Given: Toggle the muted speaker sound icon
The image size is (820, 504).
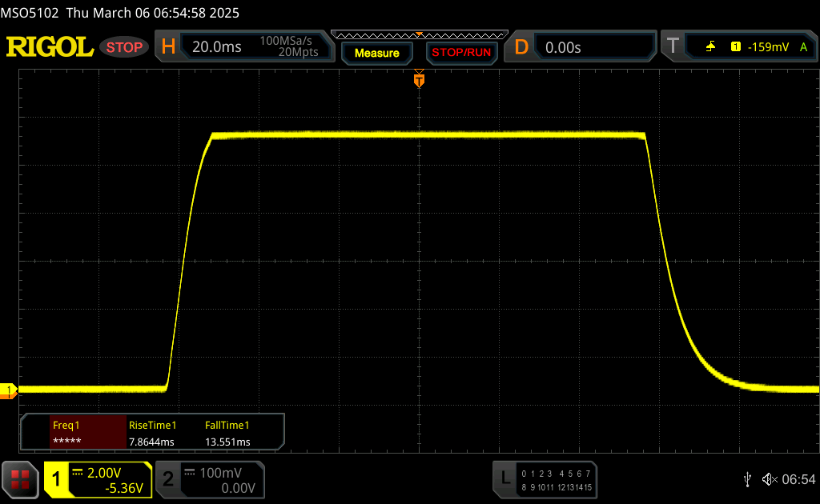Looking at the screenshot, I should [769, 479].
